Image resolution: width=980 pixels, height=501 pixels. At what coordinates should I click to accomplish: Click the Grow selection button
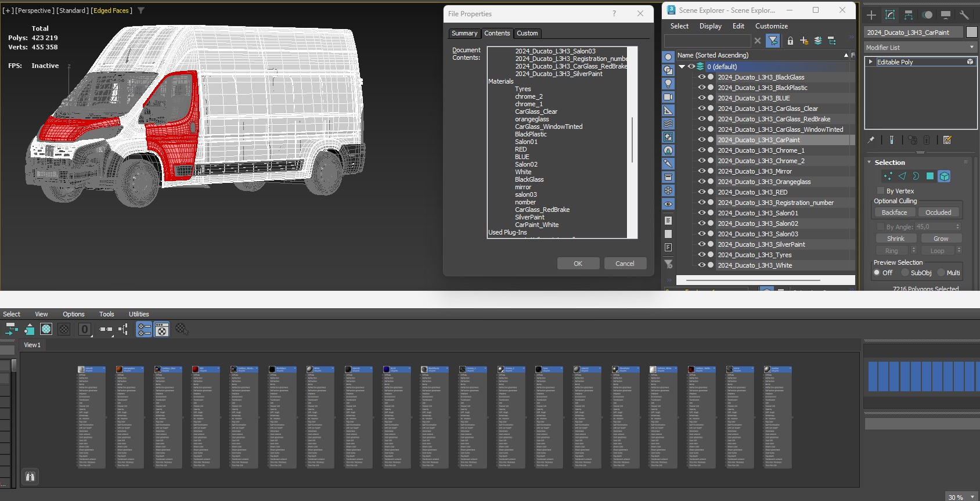[941, 239]
